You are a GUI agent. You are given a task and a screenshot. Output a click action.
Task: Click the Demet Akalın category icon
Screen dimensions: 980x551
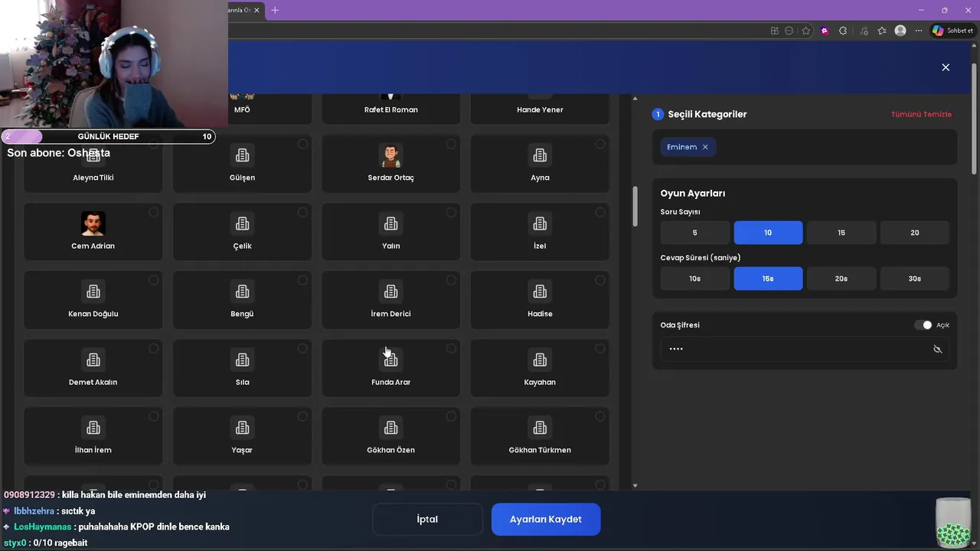pos(93,360)
